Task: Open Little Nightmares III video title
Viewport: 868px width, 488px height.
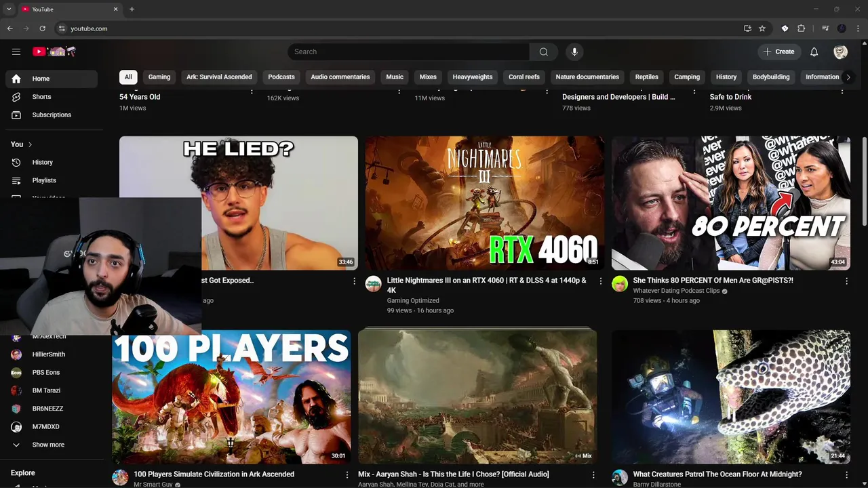Action: coord(487,285)
